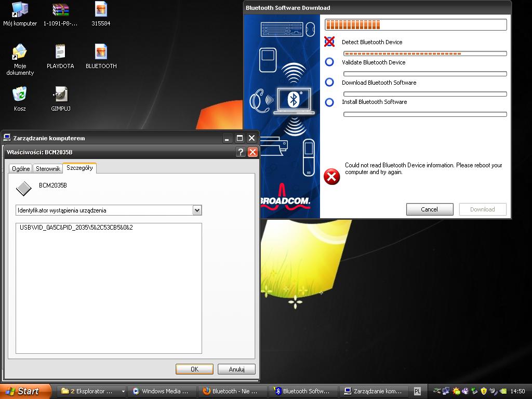Viewport: 532px width, 399px height.
Task: Click the network connection tray icon
Action: (446, 391)
